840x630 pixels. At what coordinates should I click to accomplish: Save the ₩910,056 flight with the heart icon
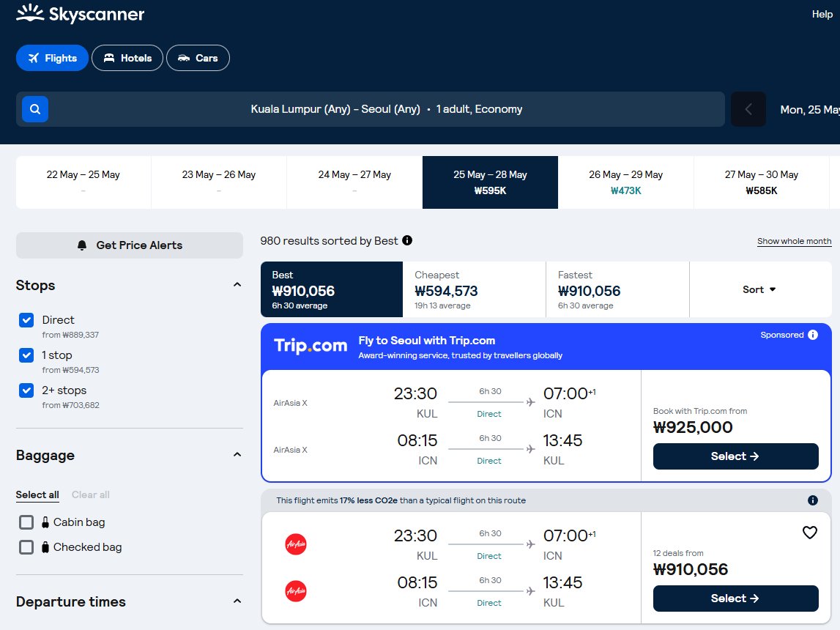point(809,532)
